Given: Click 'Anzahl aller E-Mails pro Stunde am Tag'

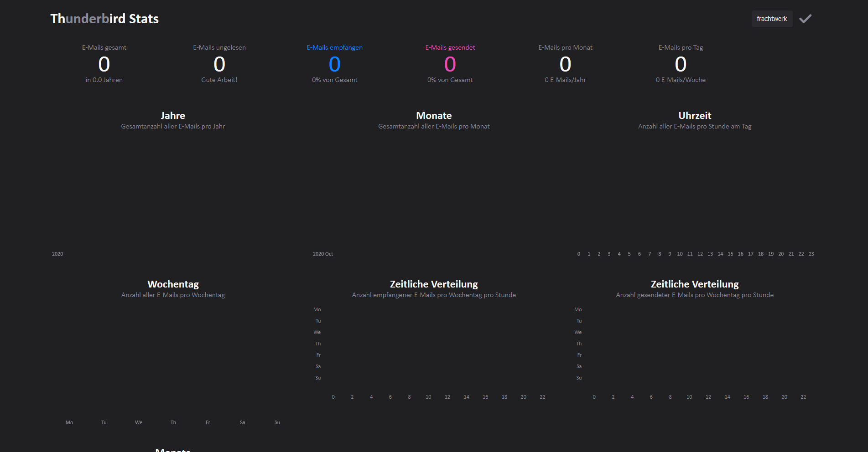Looking at the screenshot, I should pos(695,126).
